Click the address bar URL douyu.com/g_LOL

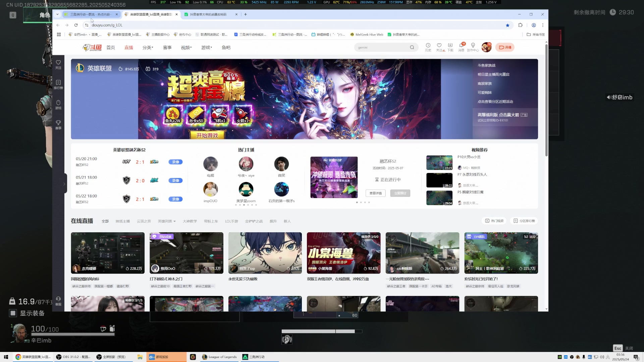107,25
